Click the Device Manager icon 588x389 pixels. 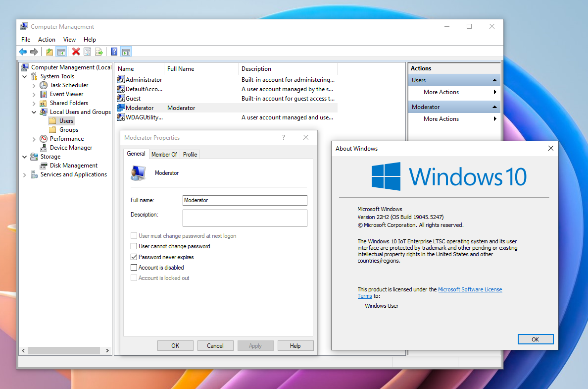44,148
